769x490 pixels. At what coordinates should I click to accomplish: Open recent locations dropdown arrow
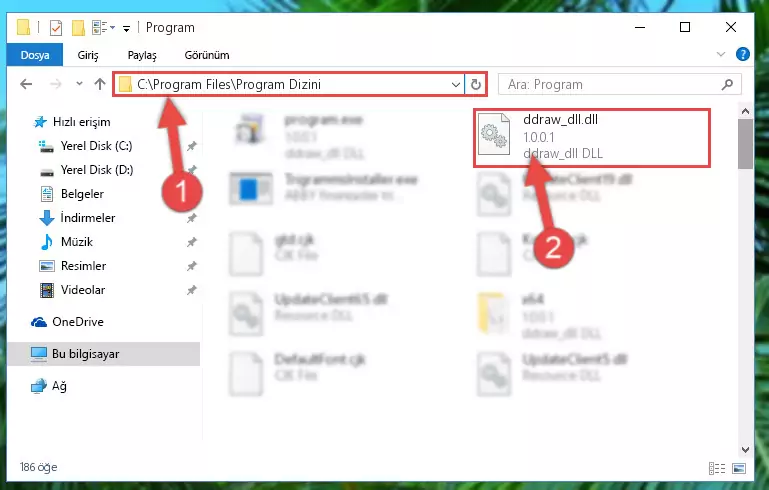coord(79,84)
